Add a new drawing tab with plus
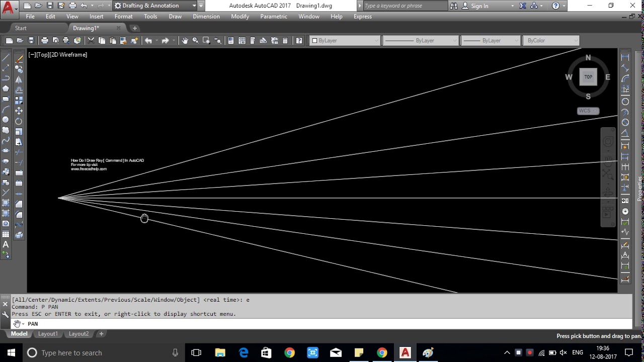Image resolution: width=644 pixels, height=362 pixels. (135, 28)
